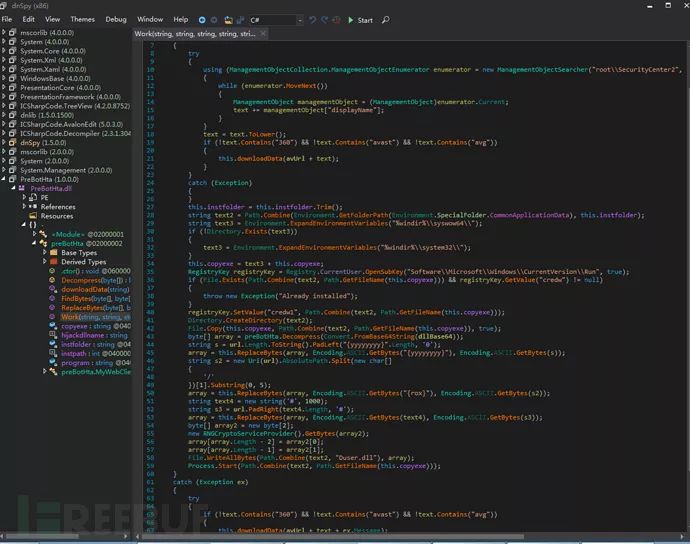Viewport: 690px width, 544px height.
Task: Expand the References node
Action: pyautogui.click(x=25, y=207)
